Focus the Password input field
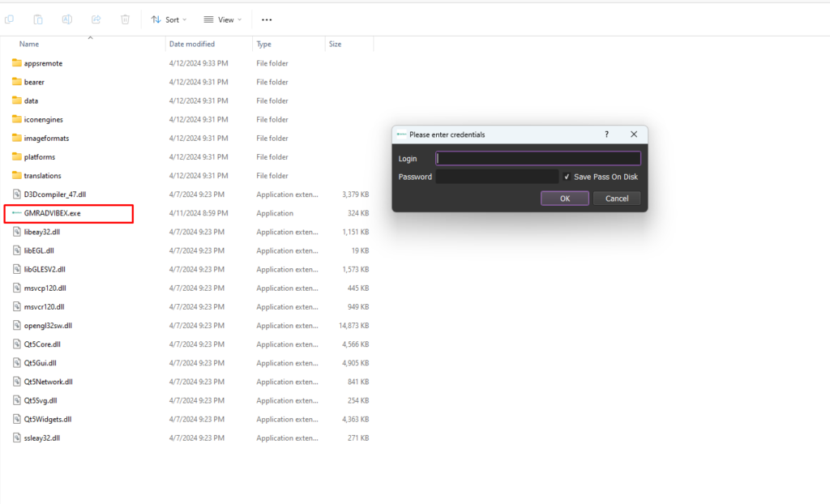This screenshot has height=504, width=830. 497,177
